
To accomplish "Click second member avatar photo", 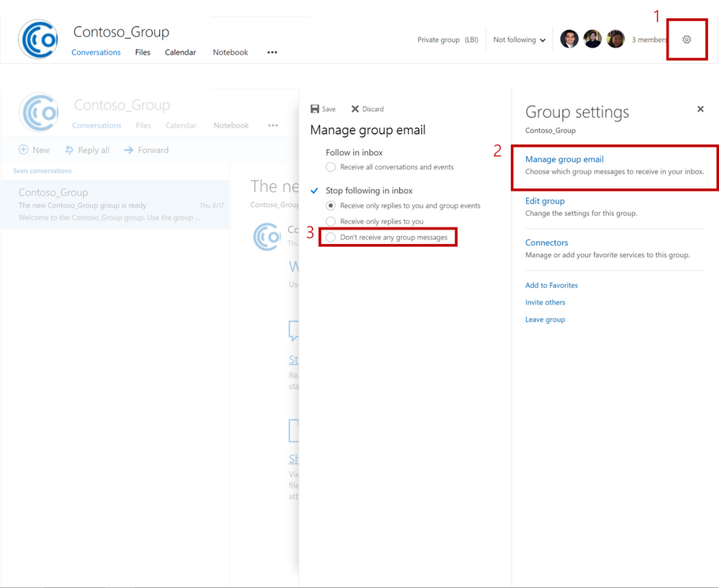I will click(x=592, y=39).
